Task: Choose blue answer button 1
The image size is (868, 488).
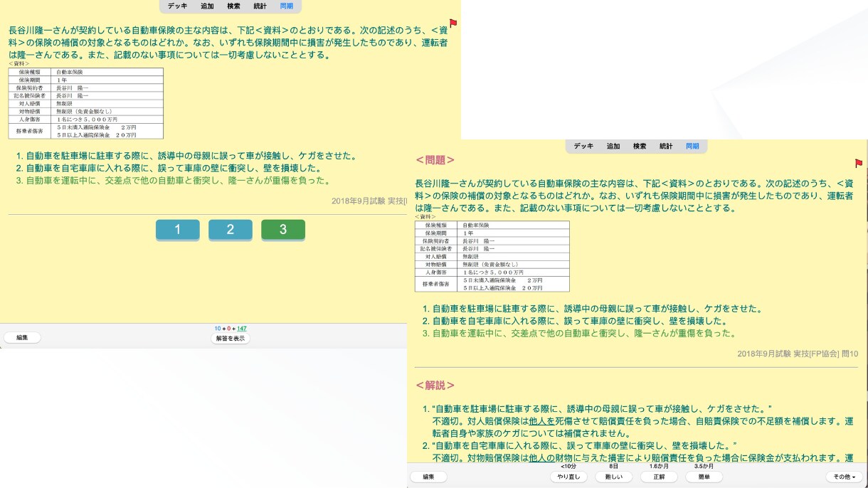Action: pos(178,230)
